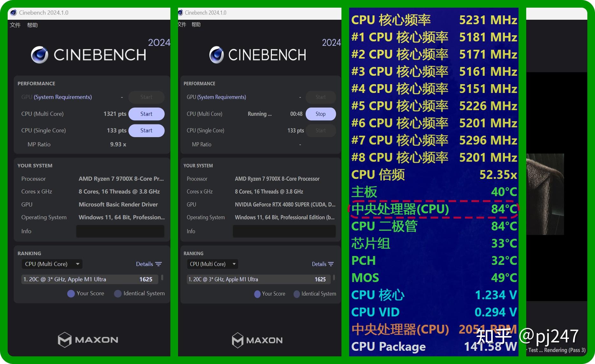Click MP Ratio value 9.93 x
595x364 pixels.
(118, 144)
